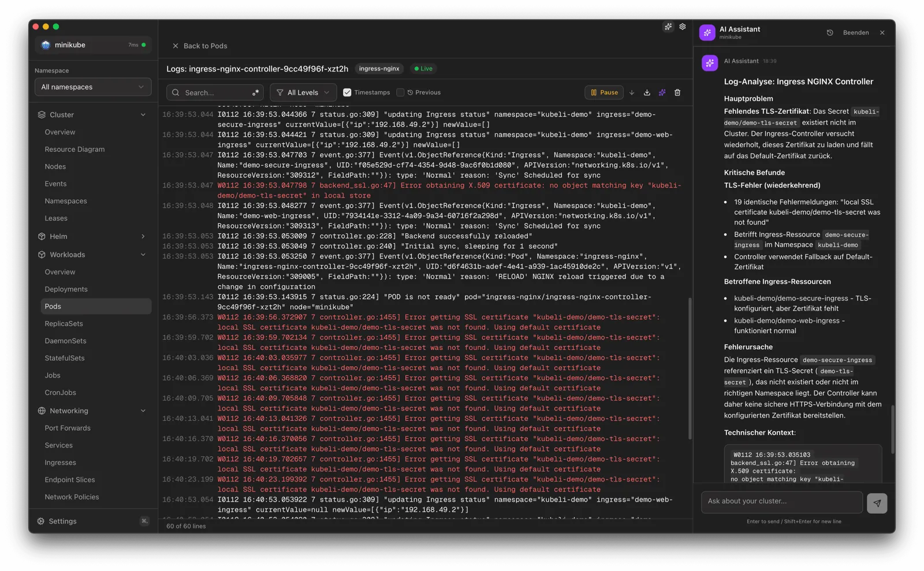Collapse the Workloads section chevron

143,255
